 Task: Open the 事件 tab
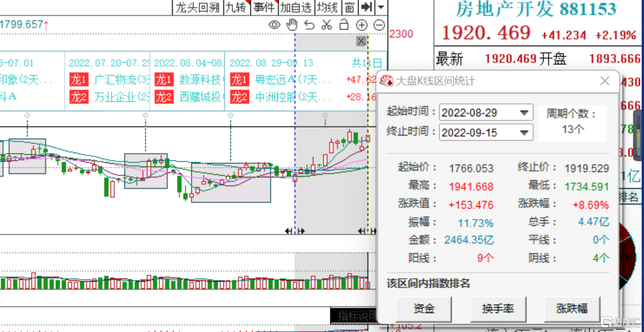click(264, 7)
